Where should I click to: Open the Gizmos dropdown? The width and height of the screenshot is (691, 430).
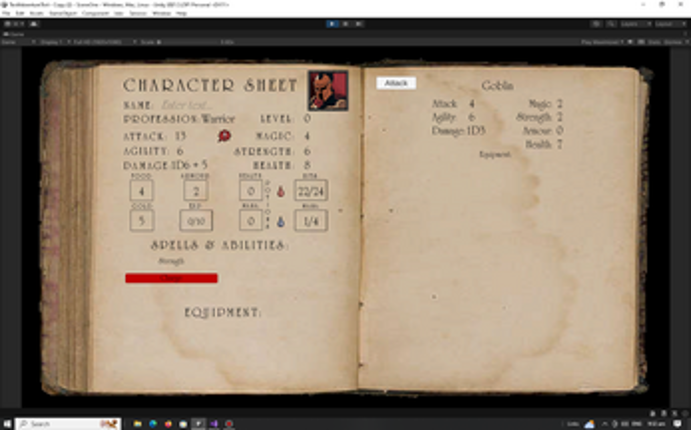tap(676, 42)
